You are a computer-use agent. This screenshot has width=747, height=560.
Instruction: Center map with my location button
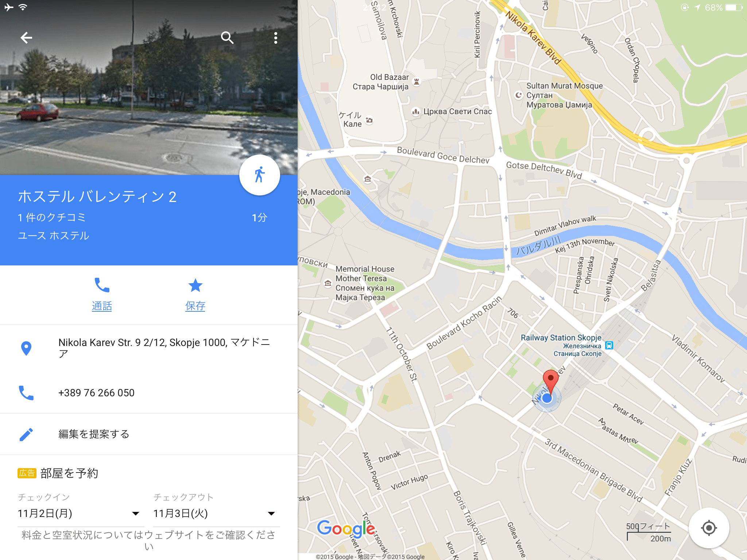(x=709, y=528)
